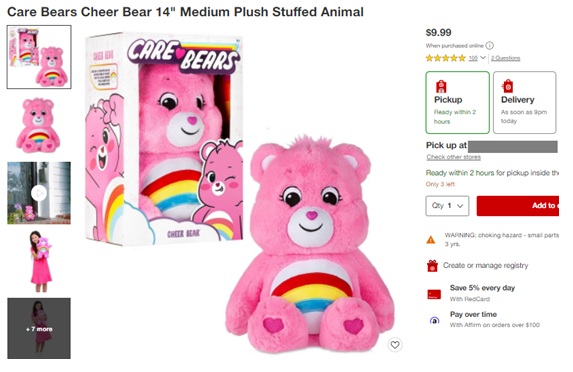
Task: Click the heart favorite icon on product image
Action: point(395,345)
